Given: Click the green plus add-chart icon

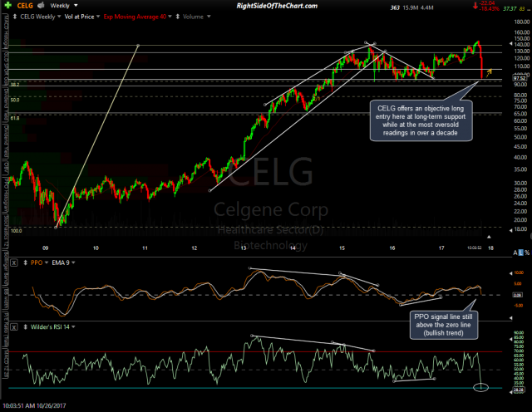Looking at the screenshot, I should click(7, 6).
